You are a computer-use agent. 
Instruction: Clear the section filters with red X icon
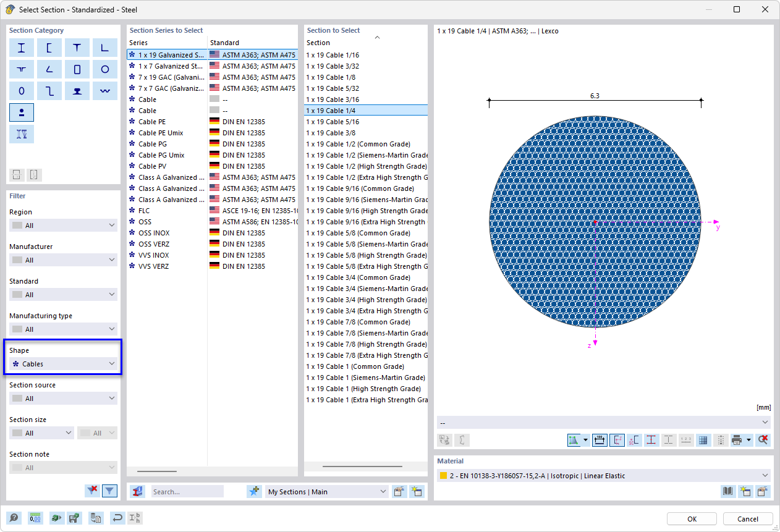tap(91, 490)
